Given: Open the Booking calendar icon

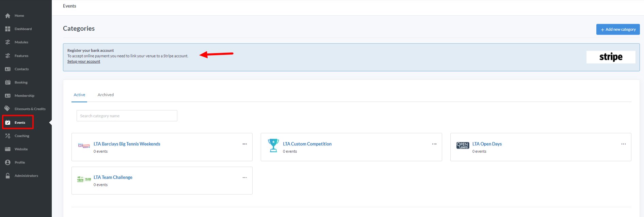Looking at the screenshot, I should (7, 82).
